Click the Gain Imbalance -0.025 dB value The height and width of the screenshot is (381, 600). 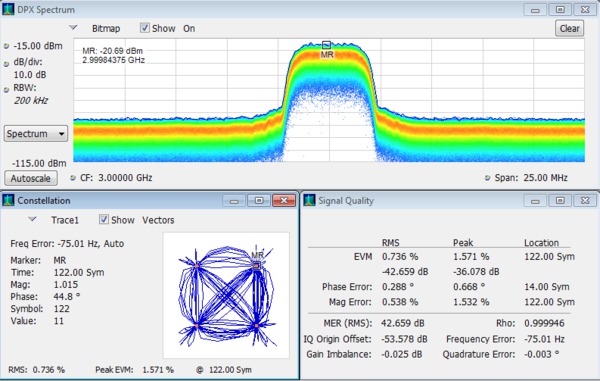401,355
